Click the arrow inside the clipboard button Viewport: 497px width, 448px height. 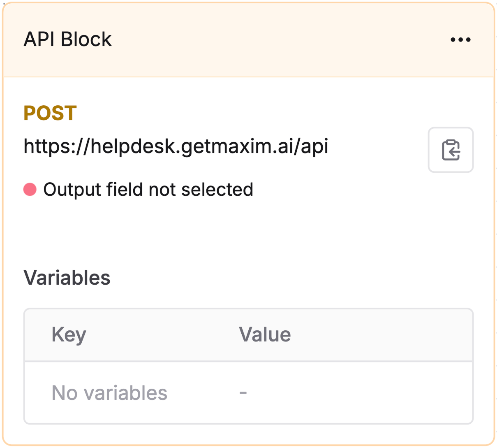point(454,153)
